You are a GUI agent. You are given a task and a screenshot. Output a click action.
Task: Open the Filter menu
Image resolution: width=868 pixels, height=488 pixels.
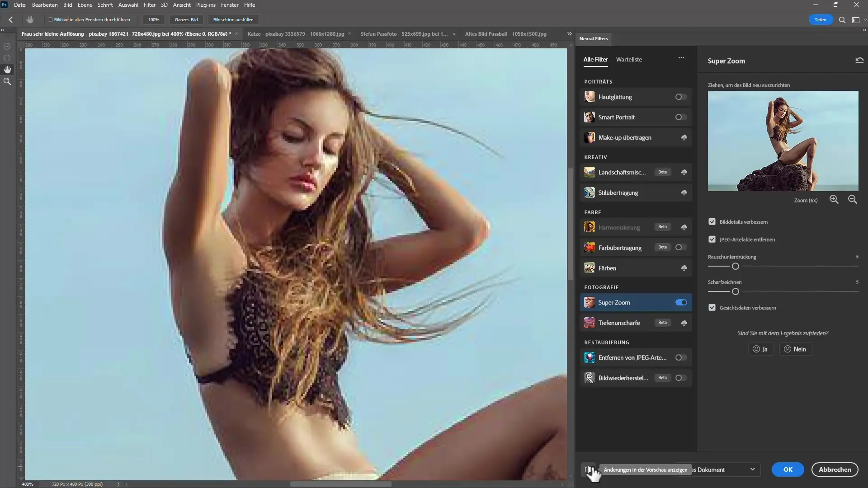click(149, 5)
